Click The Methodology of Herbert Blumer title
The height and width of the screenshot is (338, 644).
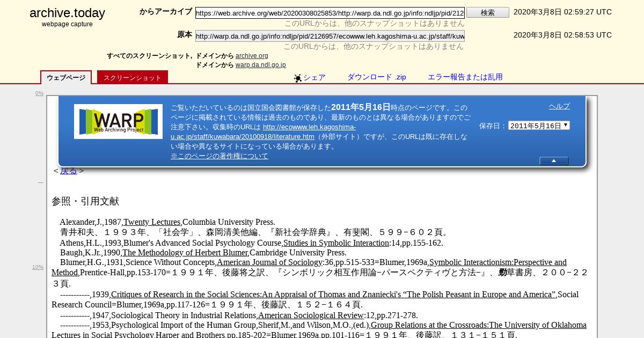[185, 253]
